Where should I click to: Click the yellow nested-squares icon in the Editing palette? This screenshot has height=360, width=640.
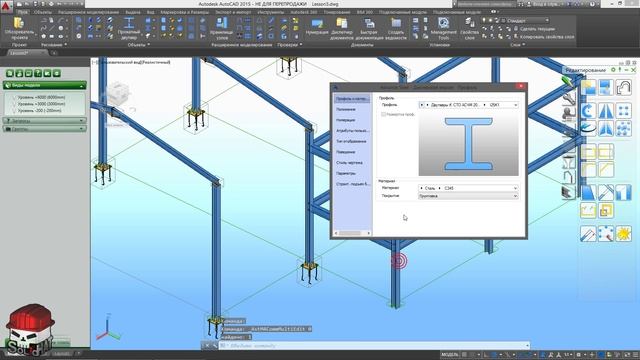pyautogui.click(x=606, y=211)
